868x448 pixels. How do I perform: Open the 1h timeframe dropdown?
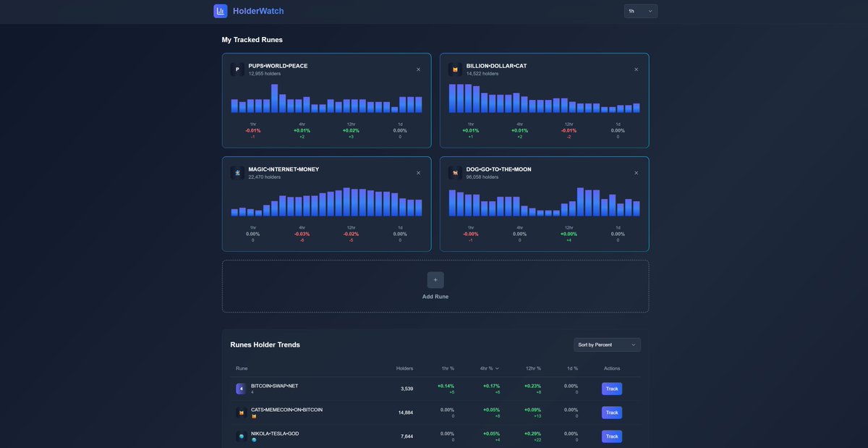641,11
